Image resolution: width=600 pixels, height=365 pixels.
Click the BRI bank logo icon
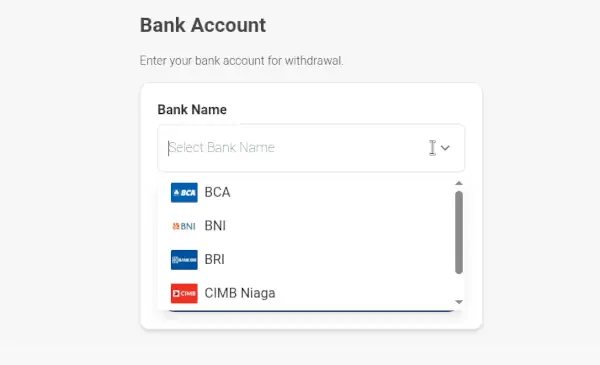[x=184, y=260]
